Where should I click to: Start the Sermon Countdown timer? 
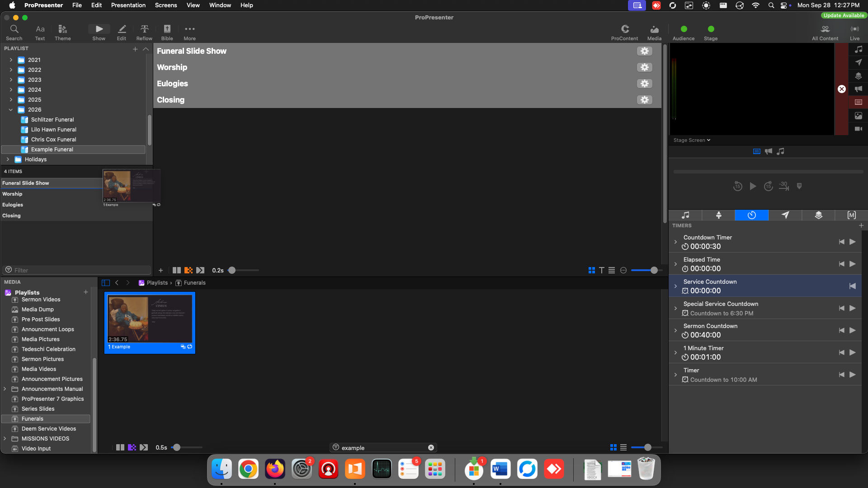pos(853,330)
